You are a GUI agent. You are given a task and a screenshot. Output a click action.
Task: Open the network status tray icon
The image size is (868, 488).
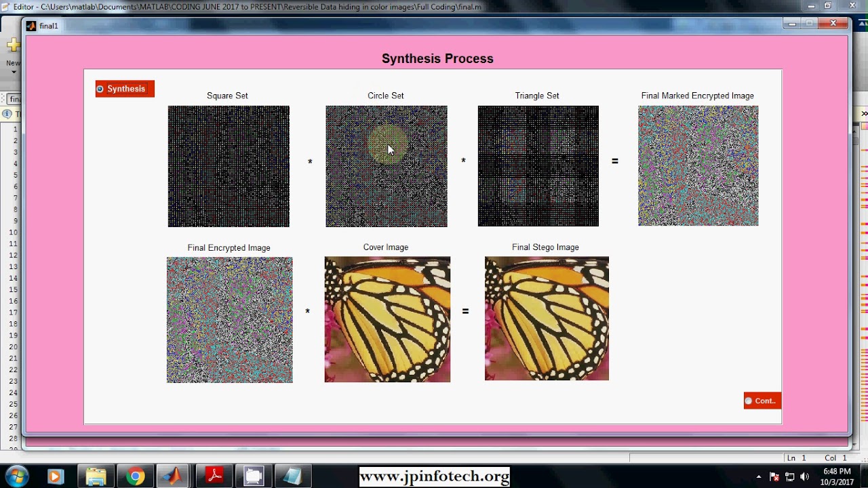click(790, 477)
